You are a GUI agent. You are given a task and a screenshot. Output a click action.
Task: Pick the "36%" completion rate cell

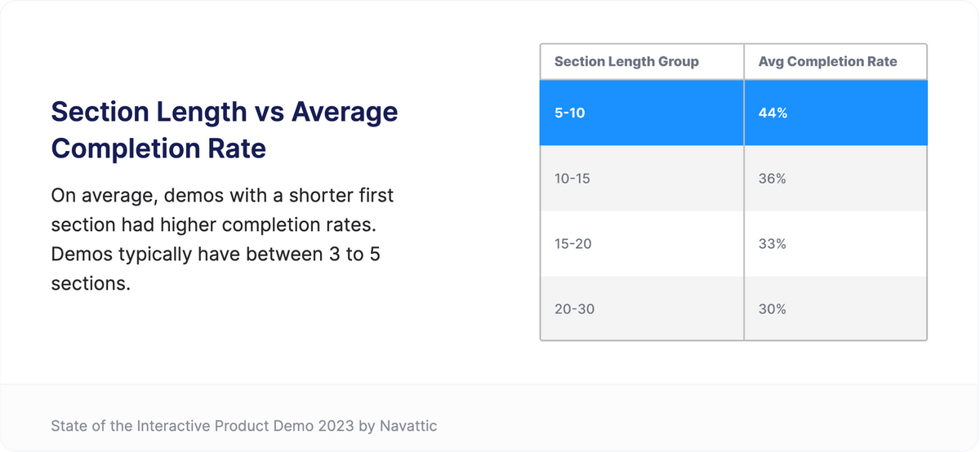773,179
